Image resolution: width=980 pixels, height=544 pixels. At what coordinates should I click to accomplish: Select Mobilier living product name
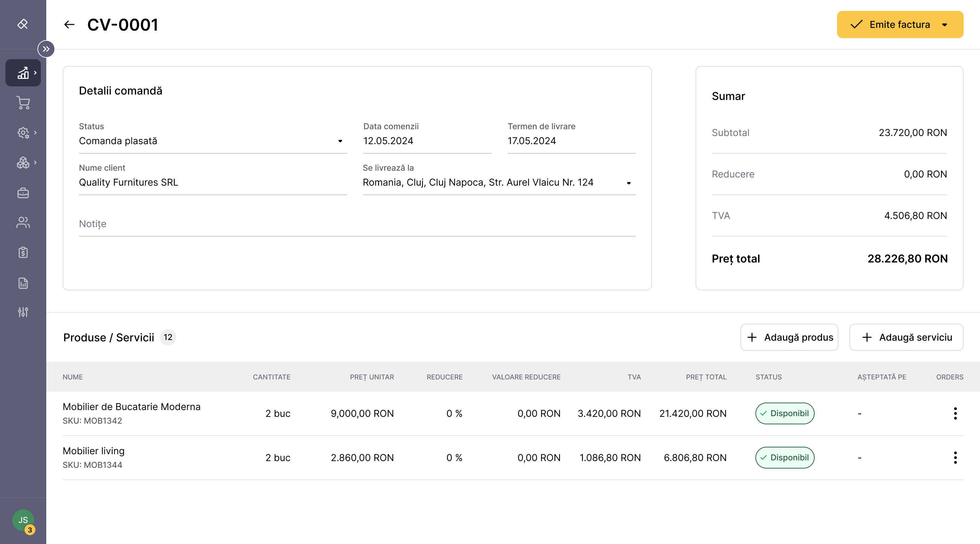coord(94,451)
